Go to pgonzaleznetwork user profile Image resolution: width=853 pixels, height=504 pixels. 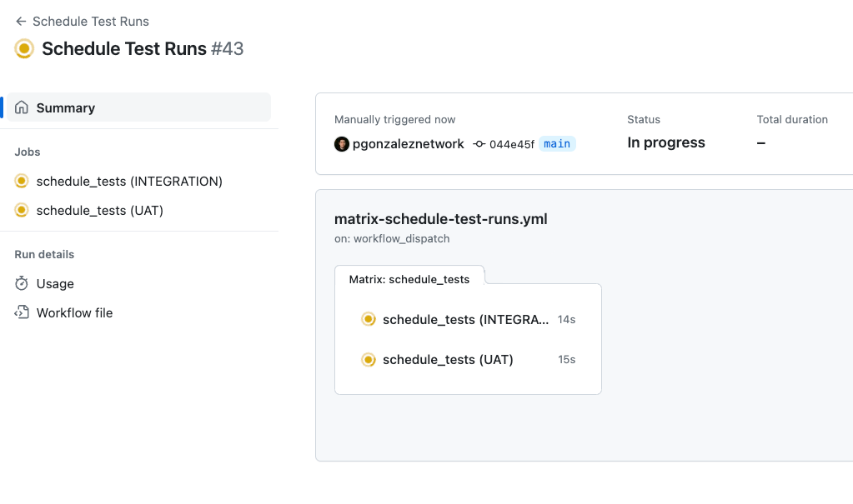(x=408, y=144)
